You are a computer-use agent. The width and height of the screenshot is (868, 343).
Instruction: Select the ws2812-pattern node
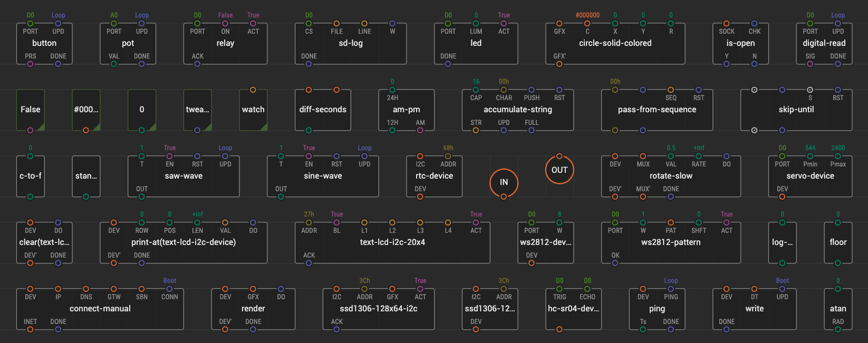click(x=671, y=243)
